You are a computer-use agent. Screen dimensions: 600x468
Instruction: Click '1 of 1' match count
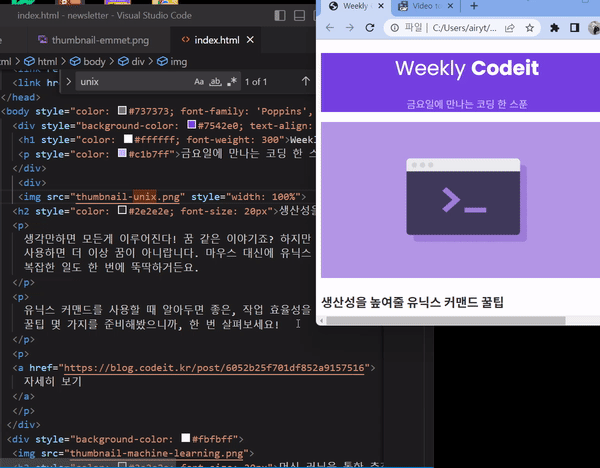click(x=256, y=82)
